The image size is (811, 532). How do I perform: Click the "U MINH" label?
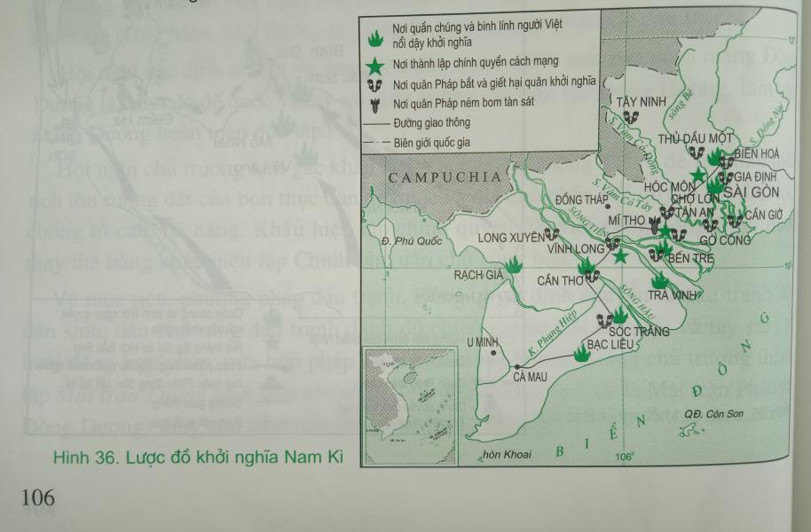[x=483, y=342]
